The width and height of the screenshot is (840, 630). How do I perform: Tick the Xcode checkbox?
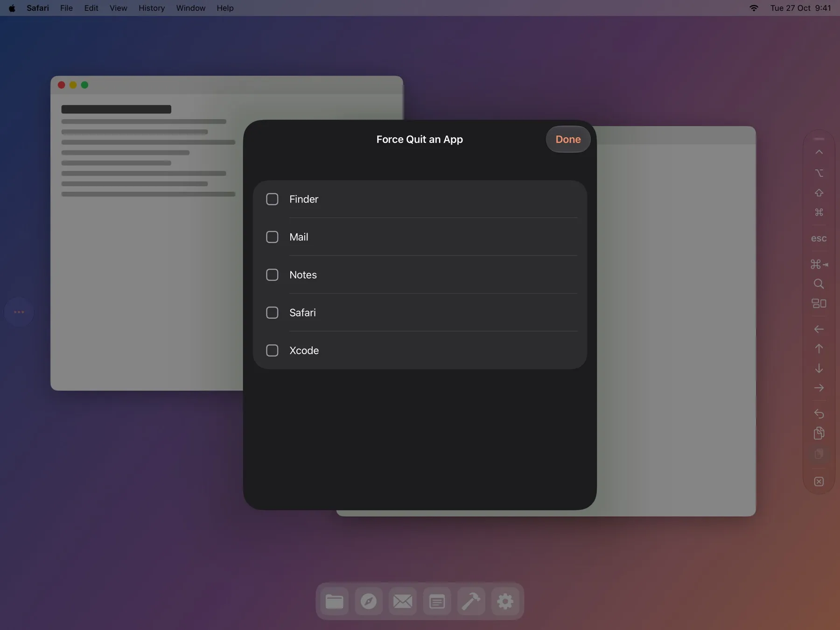272,350
